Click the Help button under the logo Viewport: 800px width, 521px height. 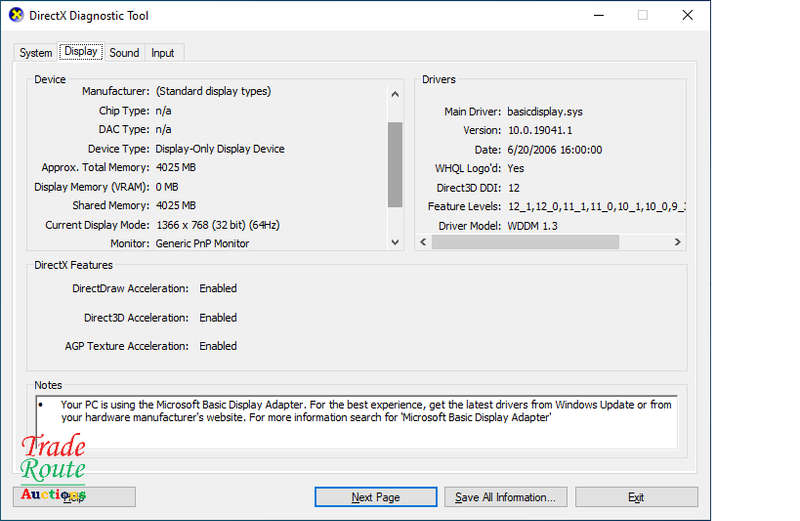tap(74, 497)
